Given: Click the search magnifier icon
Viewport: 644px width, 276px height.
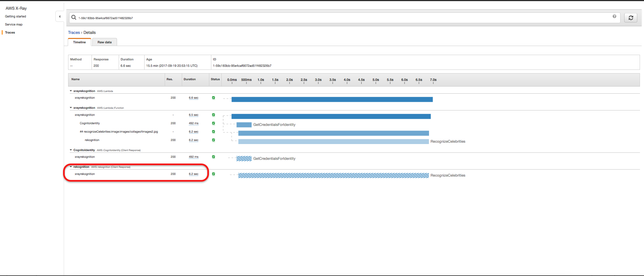Looking at the screenshot, I should click(74, 17).
